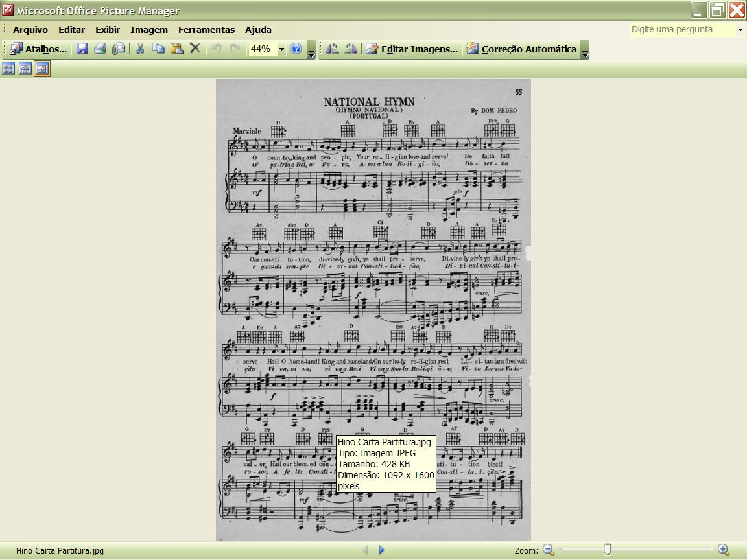
Task: Open the Ajuda menu
Action: point(258,30)
